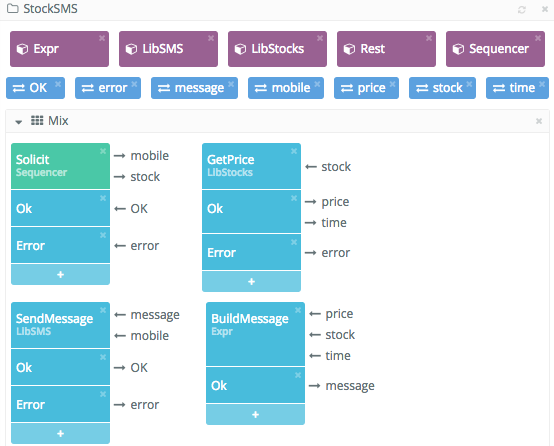Click the Mix grid icon
The width and height of the screenshot is (554, 446).
point(37,121)
